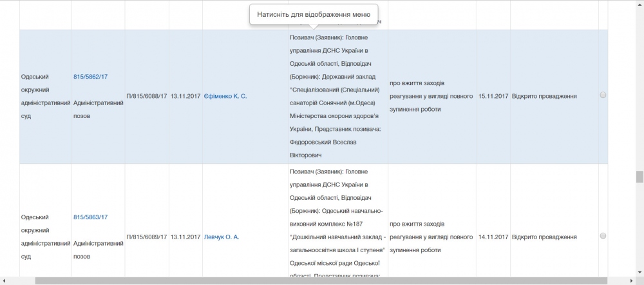Click the vertical scrollbar thumb
Image resolution: width=644 pixels, height=285 pixels.
(x=639, y=177)
